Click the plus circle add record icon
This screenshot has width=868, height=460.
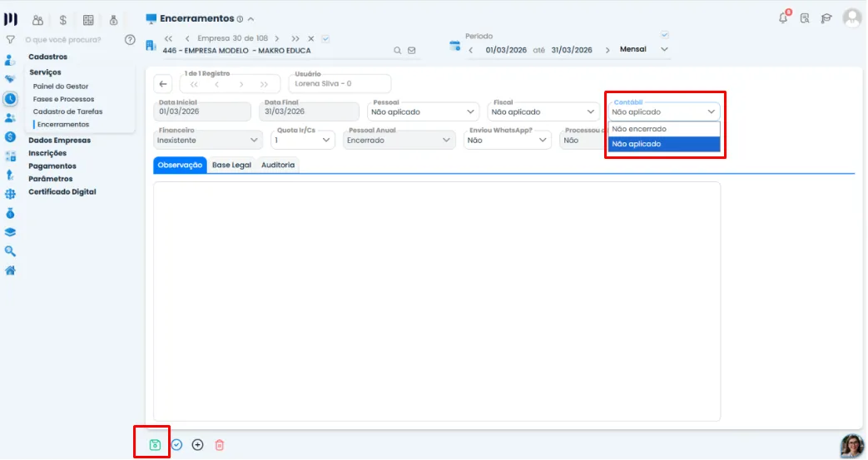(197, 446)
